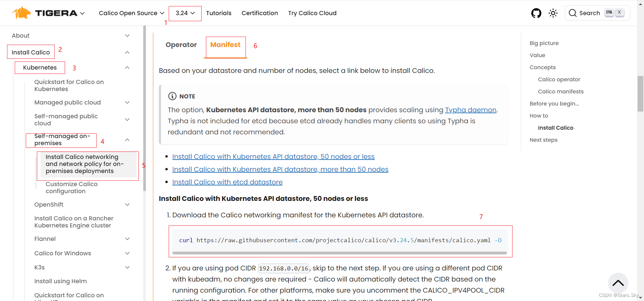Viewport: 644px width, 301px height.
Task: Click the Typha daemon link
Action: point(471,110)
